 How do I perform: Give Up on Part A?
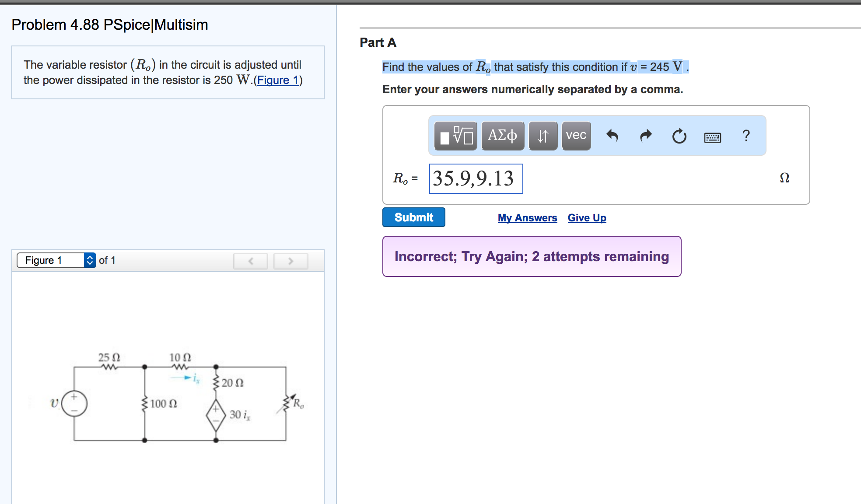(587, 217)
